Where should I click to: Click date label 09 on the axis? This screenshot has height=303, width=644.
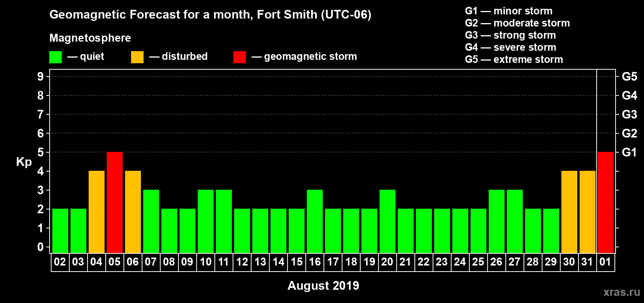tap(187, 262)
